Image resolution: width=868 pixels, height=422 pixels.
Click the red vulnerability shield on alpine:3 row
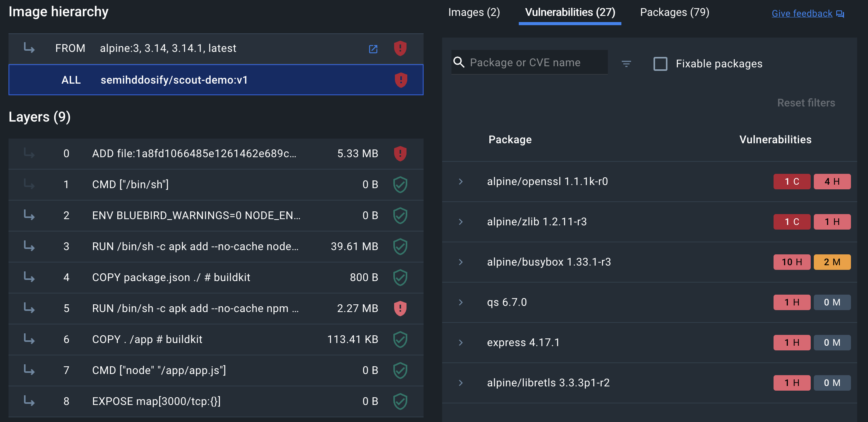coord(400,48)
